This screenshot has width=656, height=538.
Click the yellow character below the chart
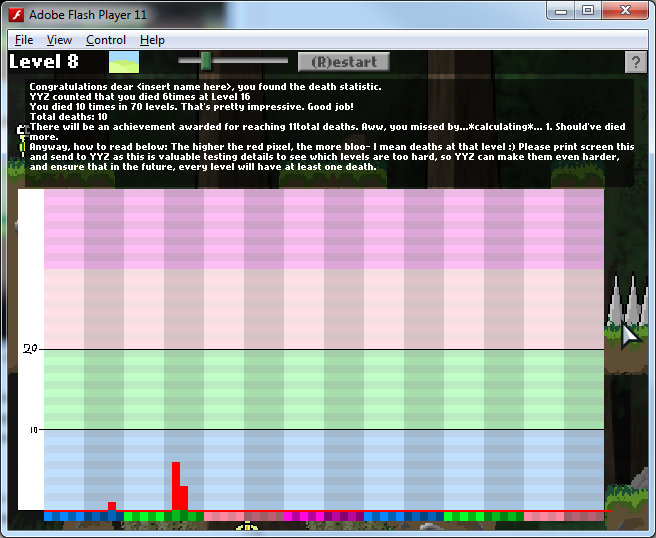(247, 527)
